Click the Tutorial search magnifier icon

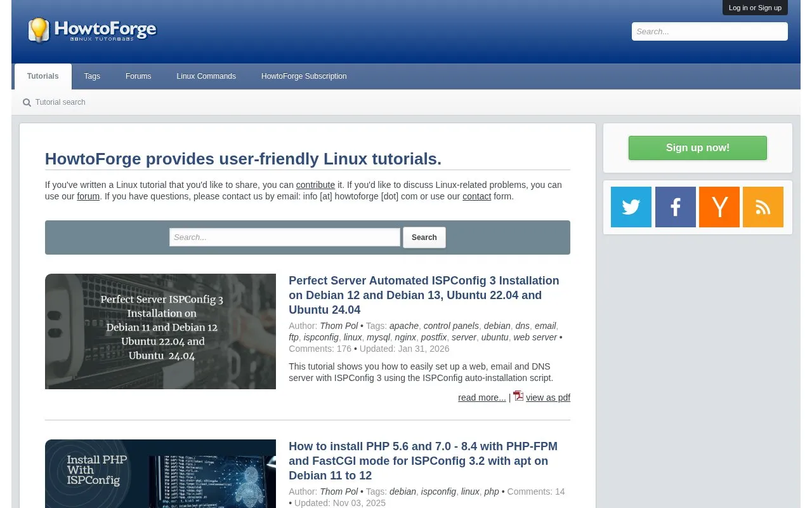click(27, 103)
